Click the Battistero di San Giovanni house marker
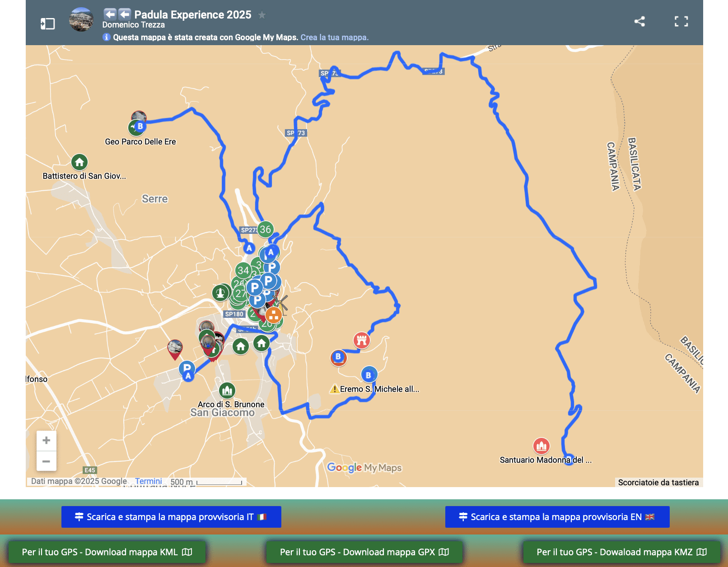The height and width of the screenshot is (567, 728). click(79, 162)
